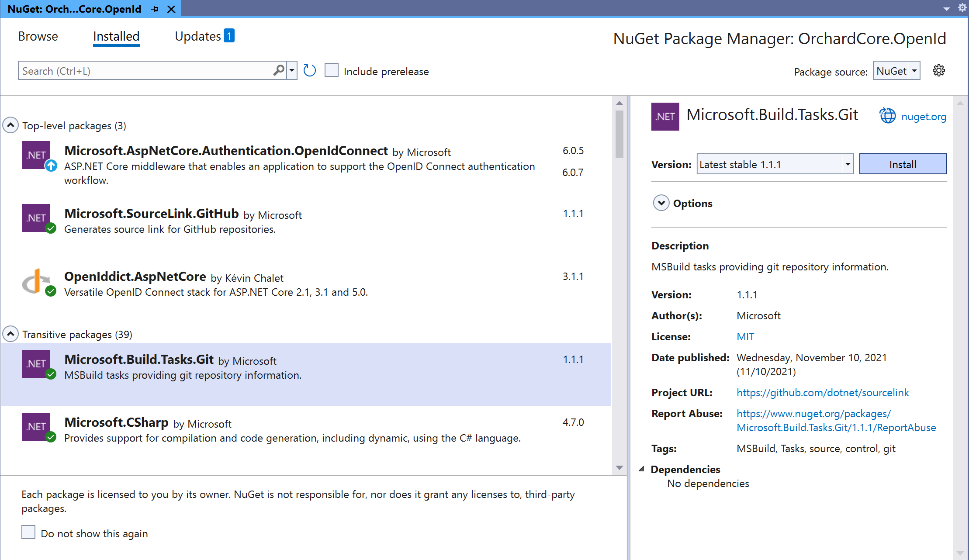Image resolution: width=969 pixels, height=560 pixels.
Task: Enable Include prerelease checkbox
Action: click(x=332, y=70)
